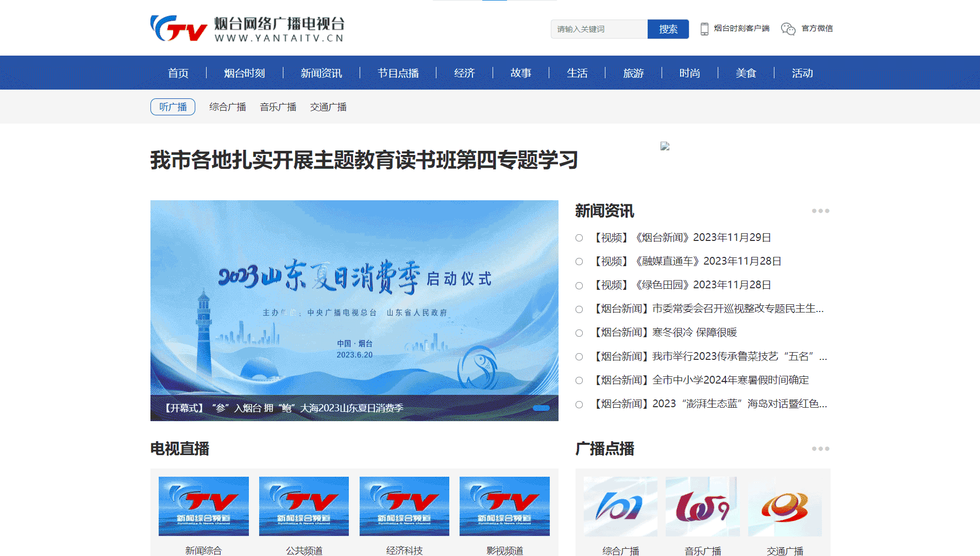Image resolution: width=980 pixels, height=556 pixels.
Task: Click the 经济科技 channel label
Action: [x=404, y=550]
